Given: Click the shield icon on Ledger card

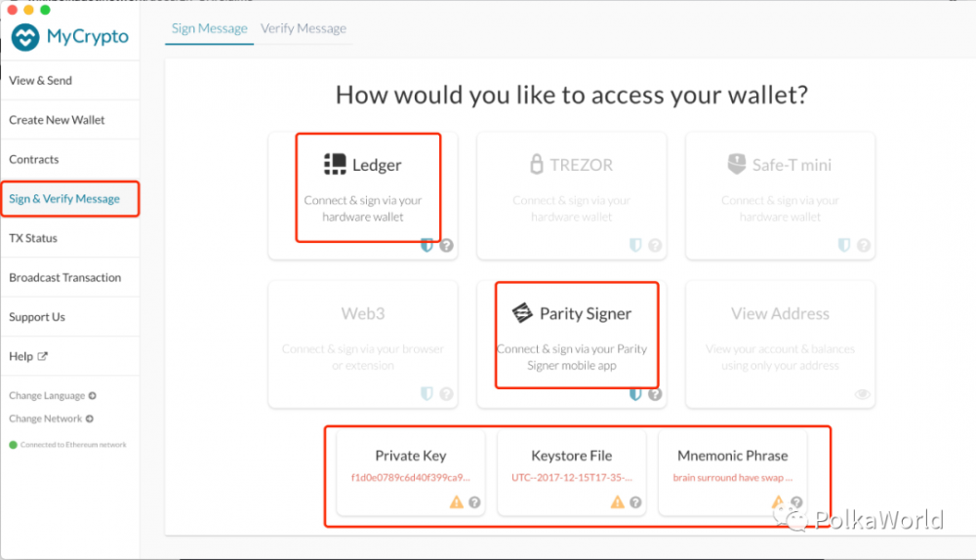Looking at the screenshot, I should pyautogui.click(x=427, y=246).
